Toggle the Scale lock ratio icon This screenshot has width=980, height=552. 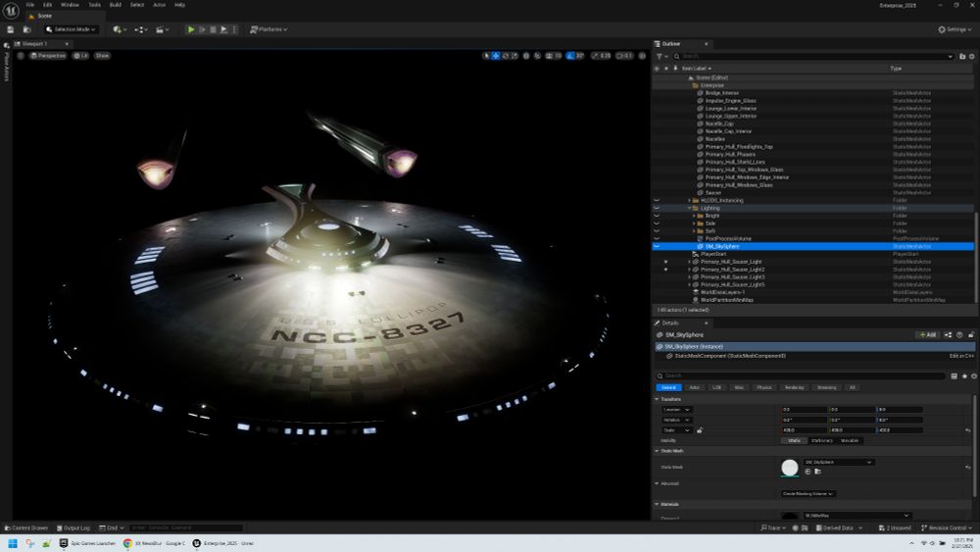point(700,430)
